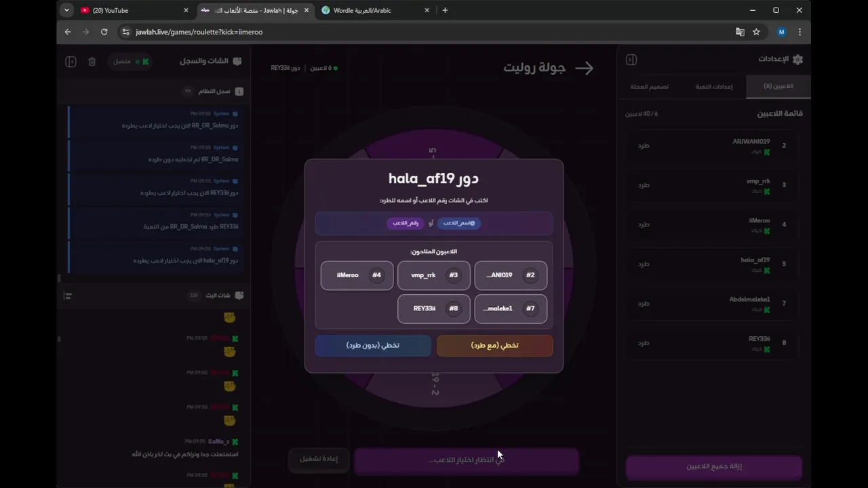This screenshot has width=868, height=488.
Task: Click the Kick badge under REY33ii in the player list
Action: pos(767,349)
